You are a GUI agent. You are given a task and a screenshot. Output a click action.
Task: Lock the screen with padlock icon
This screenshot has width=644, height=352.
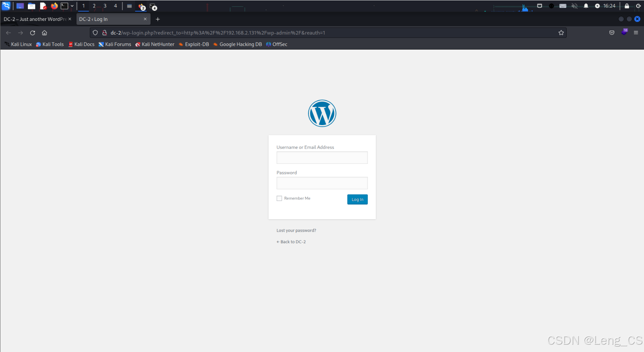point(627,6)
